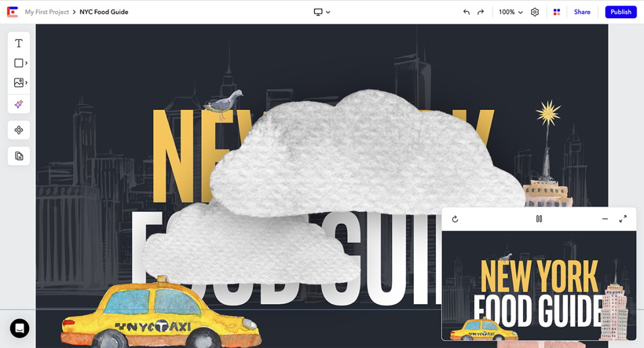This screenshot has width=644, height=348.
Task: Open the colorful apps grid icon
Action: tap(557, 12)
